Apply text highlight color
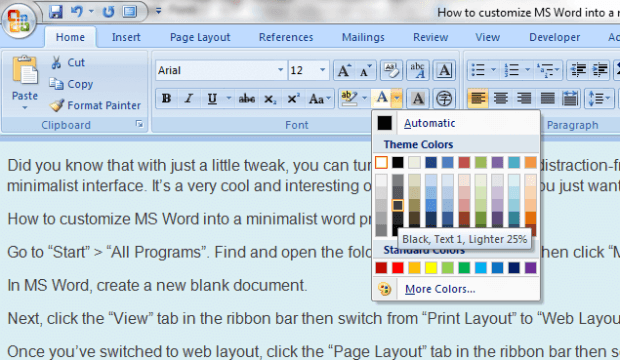The image size is (620, 360). tap(349, 98)
